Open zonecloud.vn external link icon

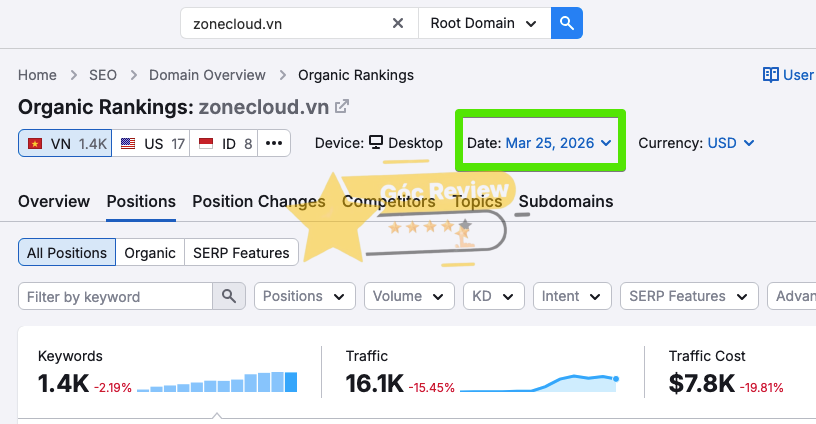point(341,107)
